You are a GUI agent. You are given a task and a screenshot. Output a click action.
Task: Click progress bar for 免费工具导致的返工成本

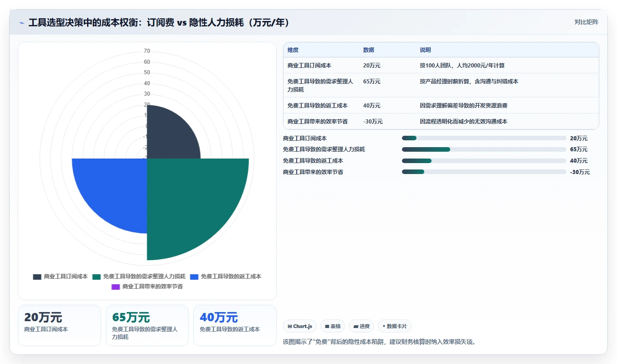(x=484, y=161)
